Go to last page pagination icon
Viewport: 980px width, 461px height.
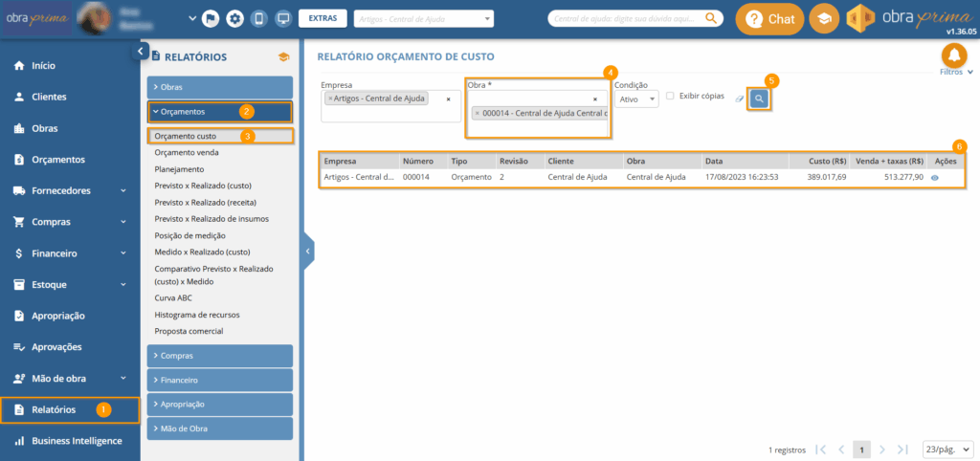coord(902,450)
